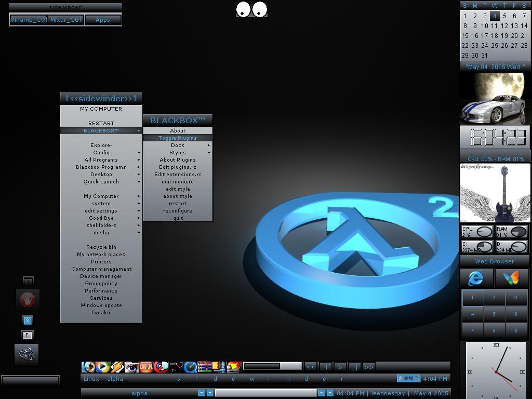Select quit in BLACKBOX menu

pos(178,218)
